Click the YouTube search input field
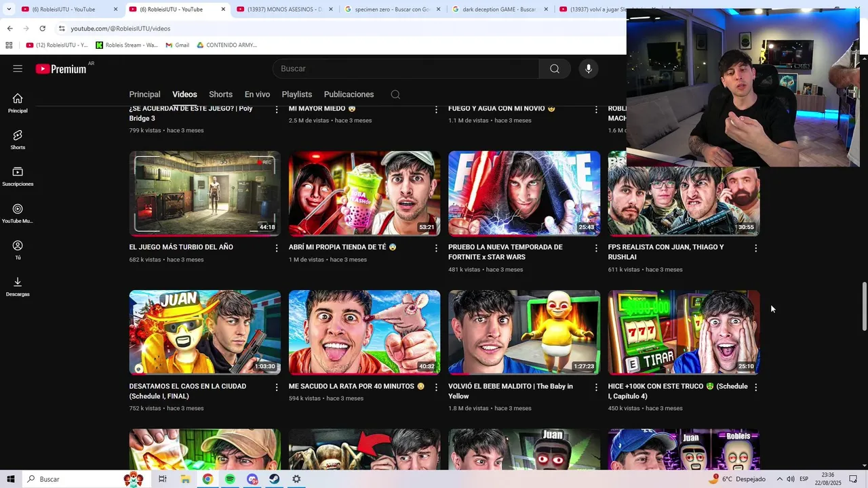The image size is (868, 488). pos(406,68)
